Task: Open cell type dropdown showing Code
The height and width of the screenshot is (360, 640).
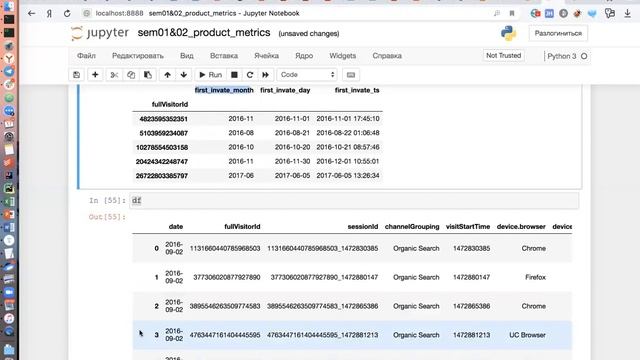Action: (307, 75)
